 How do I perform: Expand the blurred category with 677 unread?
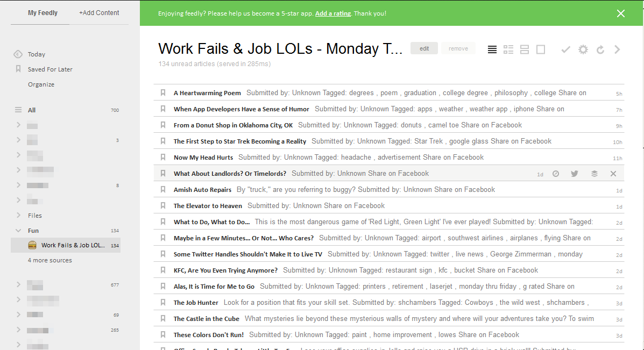(18, 284)
